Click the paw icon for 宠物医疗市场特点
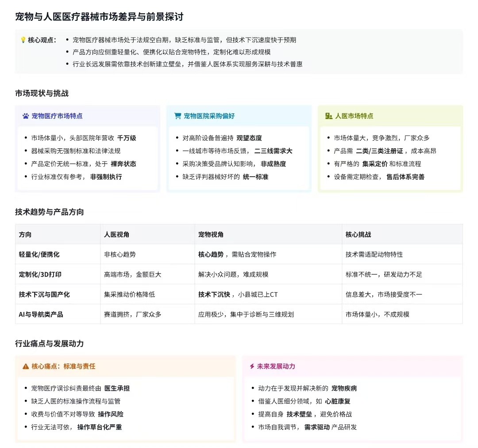The height and width of the screenshot is (448, 478). (x=26, y=116)
